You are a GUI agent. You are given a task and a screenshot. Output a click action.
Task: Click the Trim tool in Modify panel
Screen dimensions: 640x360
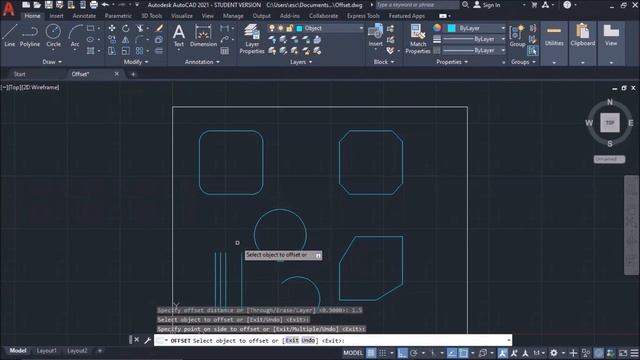(x=140, y=28)
